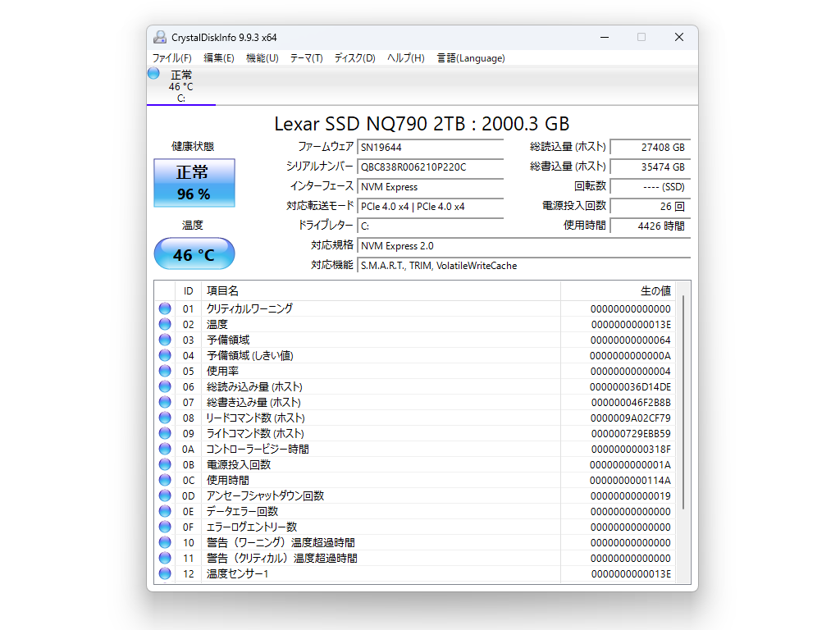Click status orb for row 04 予備領域 (しきい値)
The height and width of the screenshot is (630, 840).
[165, 355]
